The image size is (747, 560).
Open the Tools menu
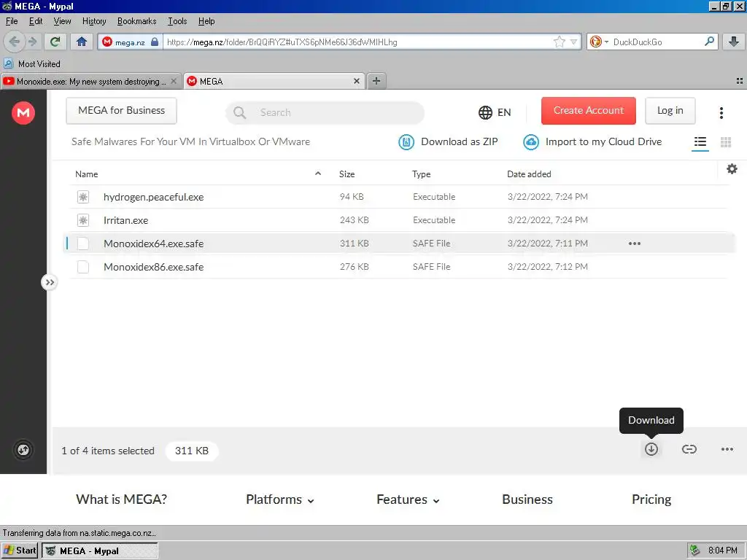pyautogui.click(x=177, y=21)
